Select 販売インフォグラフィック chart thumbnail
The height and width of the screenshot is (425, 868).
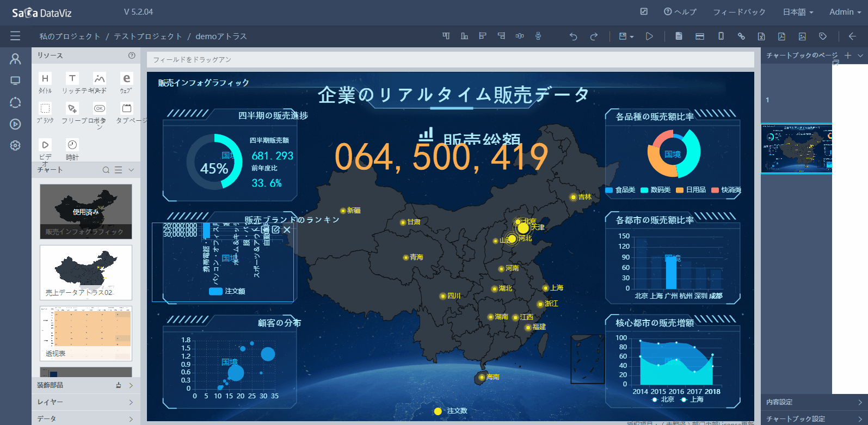click(x=86, y=211)
